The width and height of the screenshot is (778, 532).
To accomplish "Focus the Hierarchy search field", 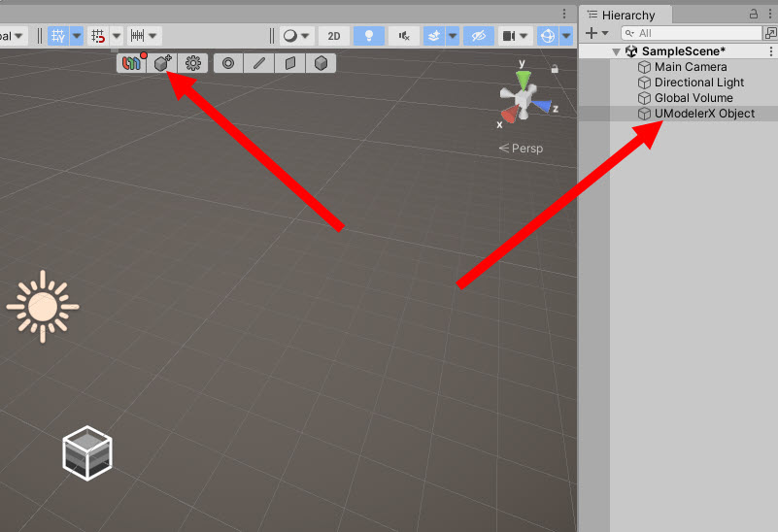I will tap(692, 33).
